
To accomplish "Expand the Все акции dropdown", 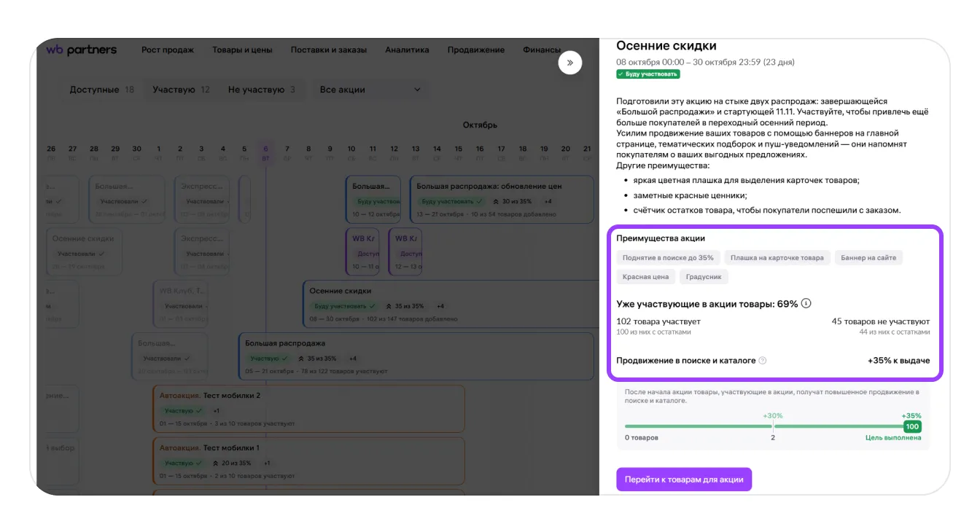I will [x=370, y=90].
